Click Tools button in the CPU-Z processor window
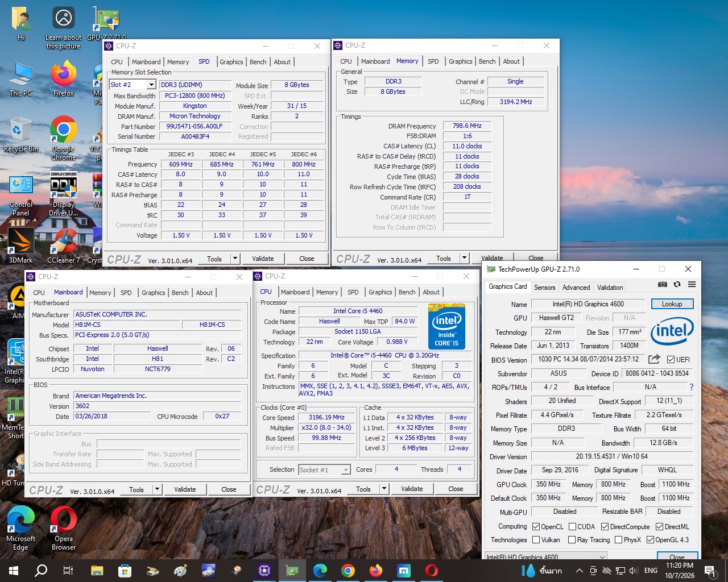This screenshot has height=582, width=728. (x=363, y=489)
